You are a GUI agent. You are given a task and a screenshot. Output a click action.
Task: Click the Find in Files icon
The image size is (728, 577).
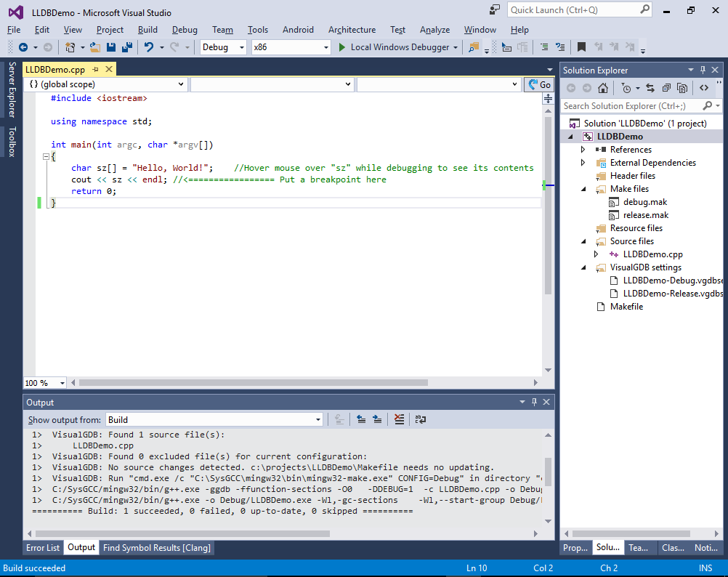coord(474,47)
